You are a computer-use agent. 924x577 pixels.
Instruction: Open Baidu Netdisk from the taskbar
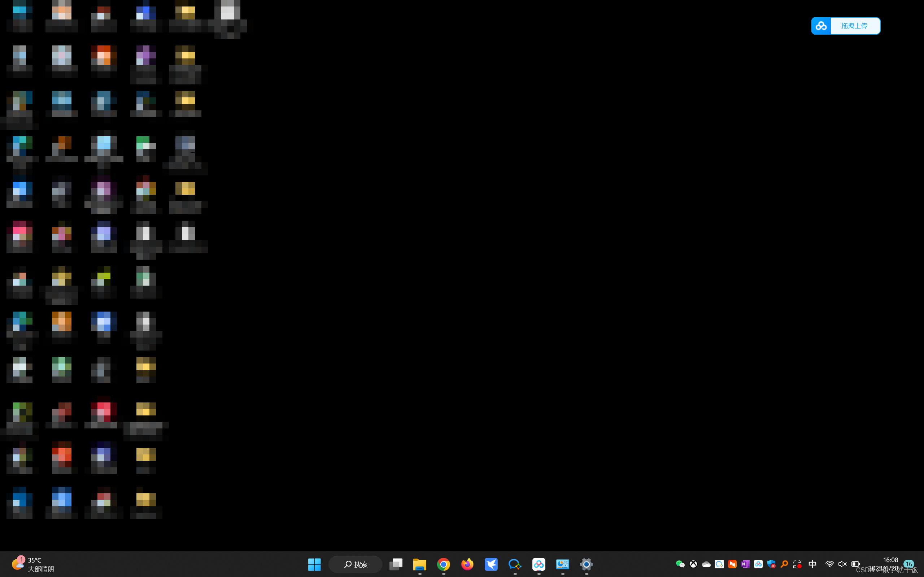tap(539, 564)
